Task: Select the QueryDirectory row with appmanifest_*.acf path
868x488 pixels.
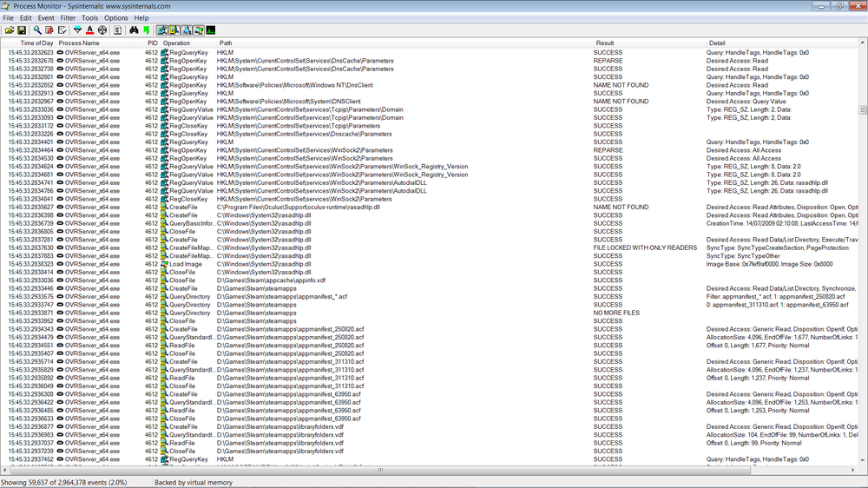Action: (x=430, y=296)
